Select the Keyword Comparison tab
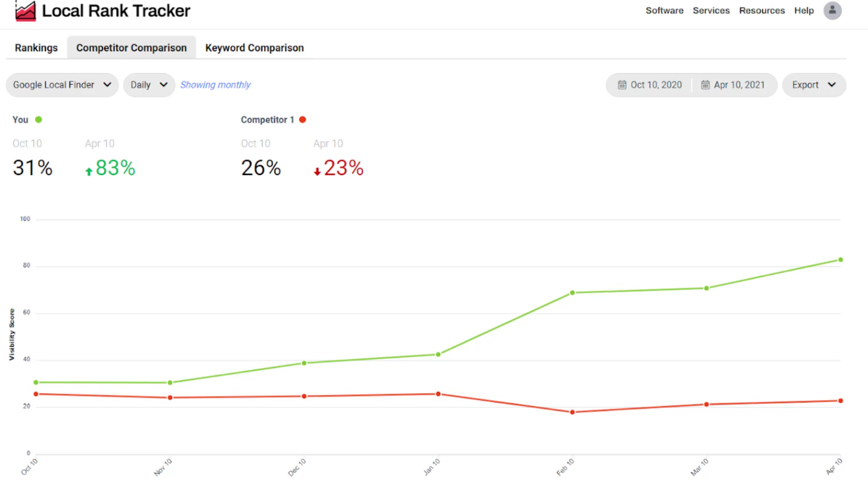Screen dimensions: 868x486 pos(254,48)
